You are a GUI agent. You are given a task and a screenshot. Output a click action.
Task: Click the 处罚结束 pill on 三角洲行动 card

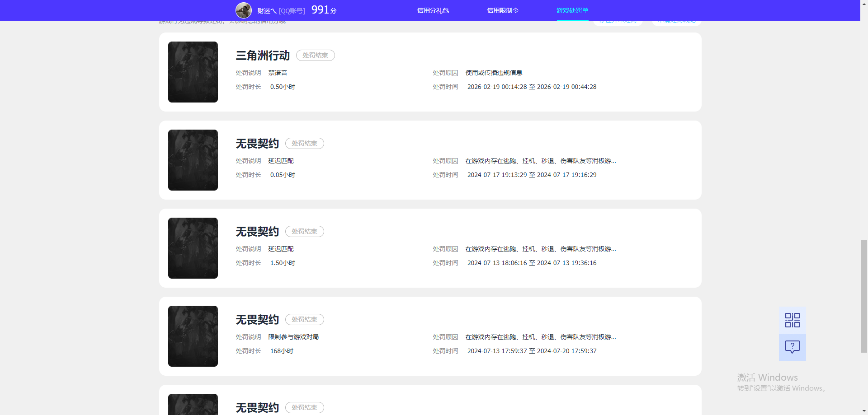(315, 55)
